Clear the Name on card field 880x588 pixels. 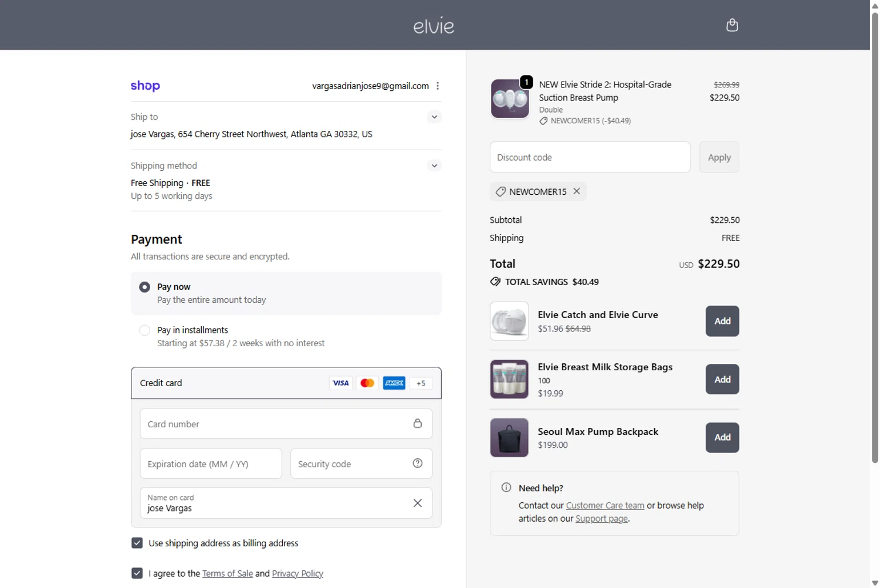coord(418,503)
